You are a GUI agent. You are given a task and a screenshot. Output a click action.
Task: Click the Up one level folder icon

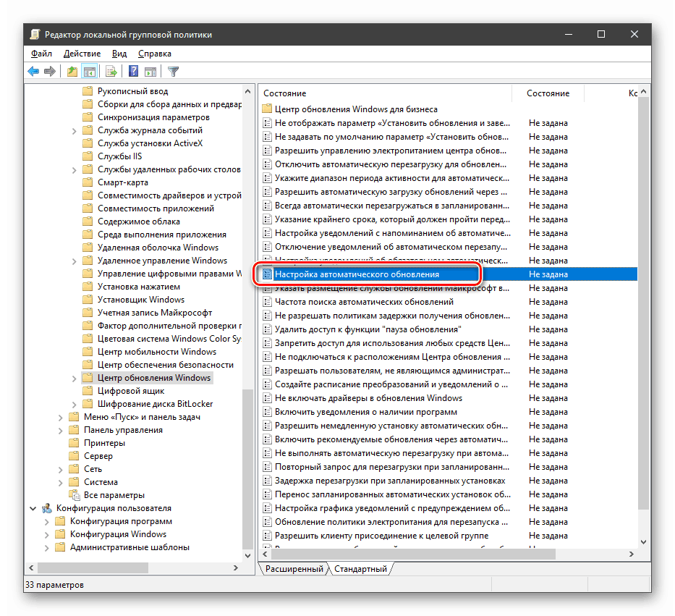(72, 71)
